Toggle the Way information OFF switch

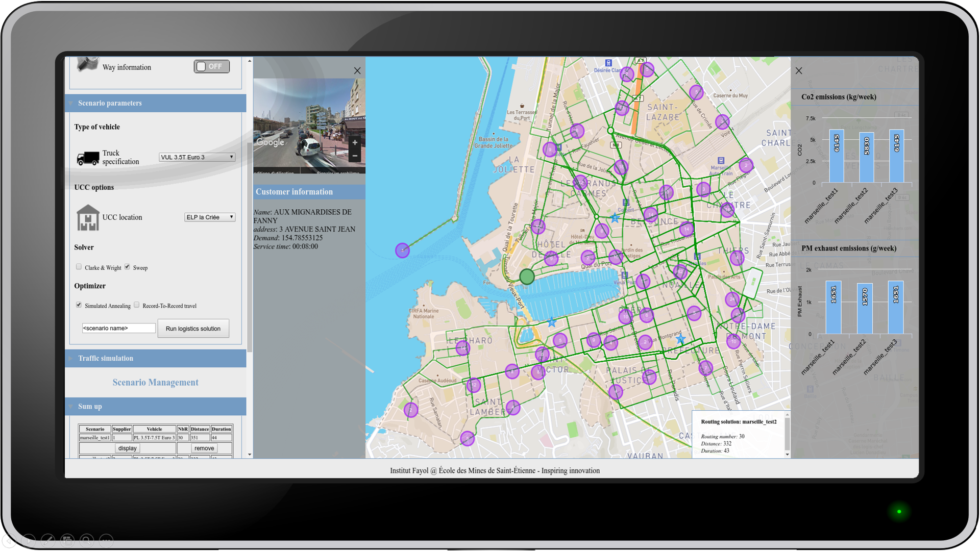[x=212, y=66]
